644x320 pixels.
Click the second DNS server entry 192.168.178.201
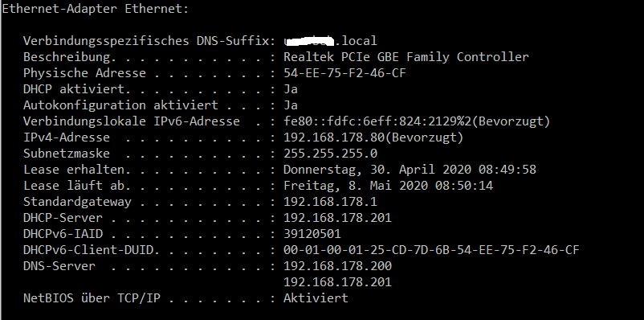point(337,282)
